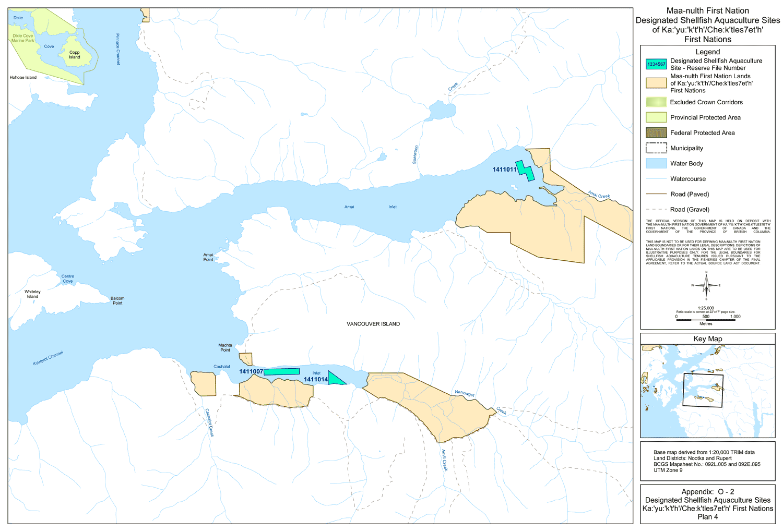Click the Excluded Crown Corridors legend swatch
Image resolution: width=783 pixels, height=532 pixels.
coord(656,102)
